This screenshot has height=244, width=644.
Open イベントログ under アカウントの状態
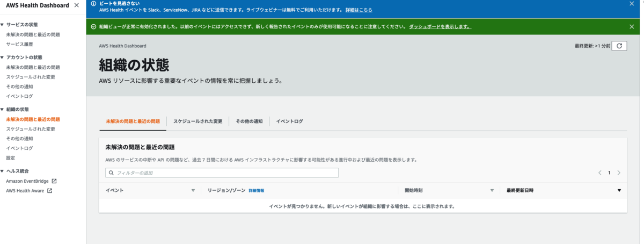(19, 96)
